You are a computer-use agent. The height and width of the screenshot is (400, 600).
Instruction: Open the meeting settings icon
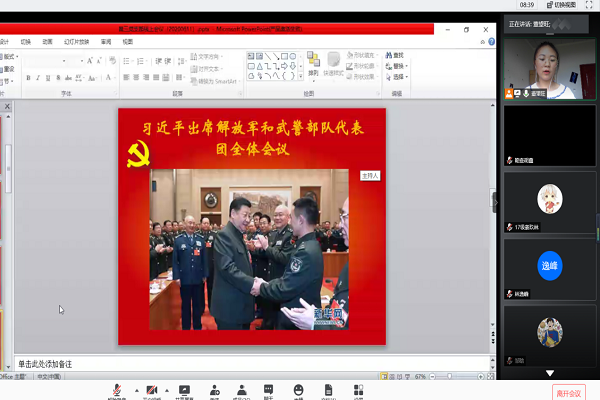coord(358,391)
